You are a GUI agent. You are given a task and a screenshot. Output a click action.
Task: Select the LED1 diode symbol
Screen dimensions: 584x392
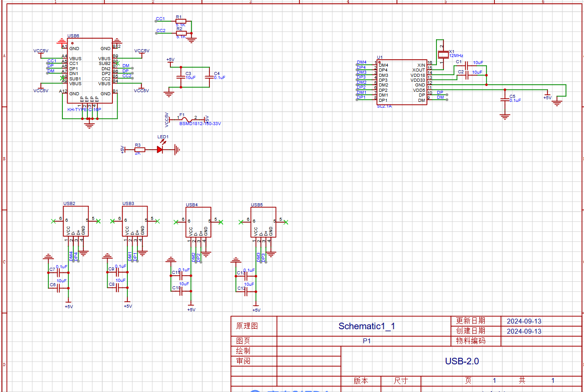coord(160,149)
